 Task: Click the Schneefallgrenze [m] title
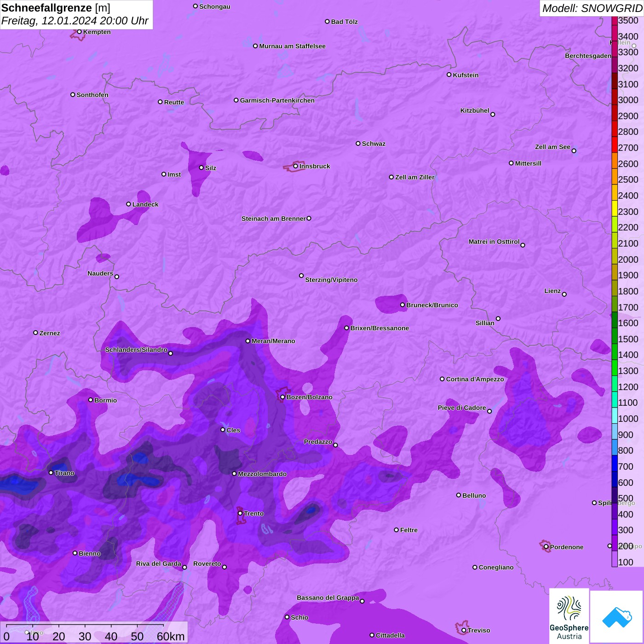pos(56,8)
